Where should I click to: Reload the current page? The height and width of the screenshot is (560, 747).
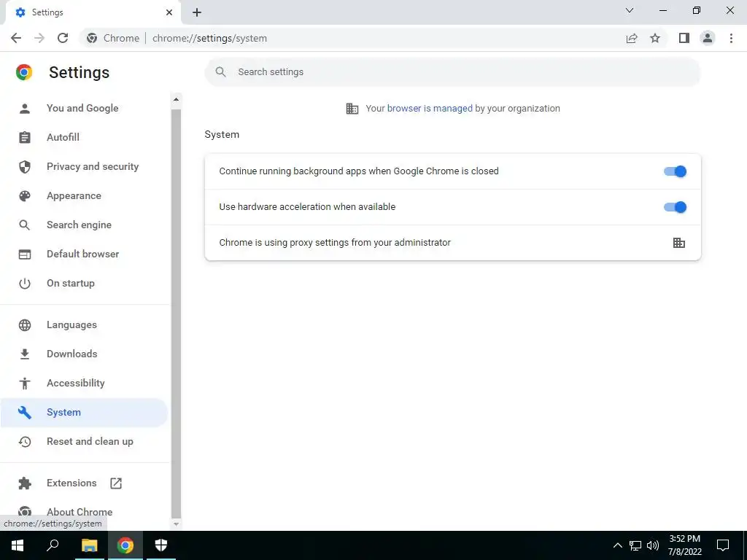63,38
